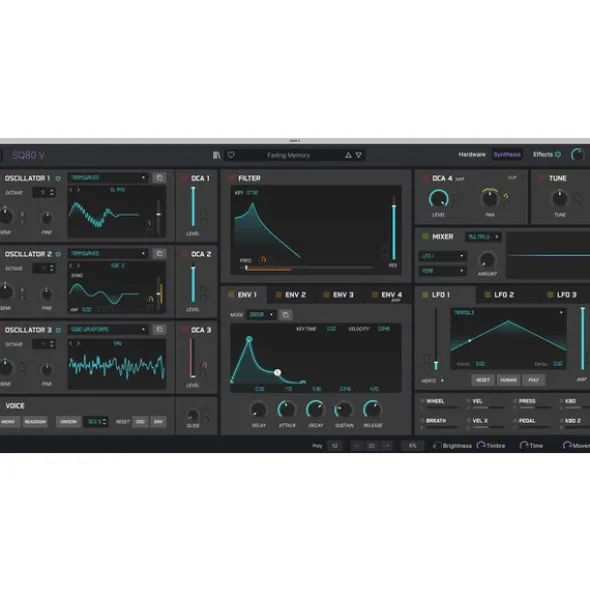Load next preset with down arrow
Screen dimensions: 590x591
[x=359, y=155]
